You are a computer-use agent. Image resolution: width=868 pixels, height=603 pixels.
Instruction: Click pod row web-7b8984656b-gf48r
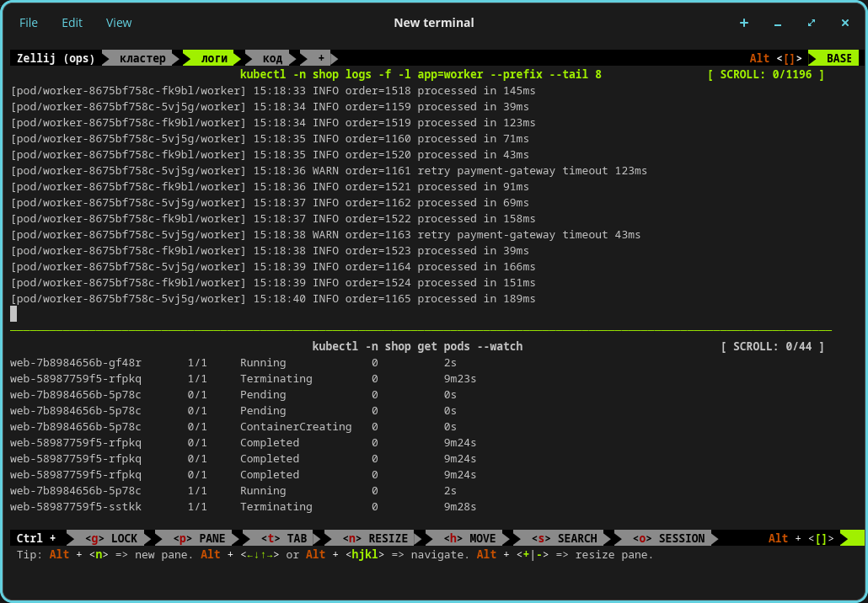click(x=233, y=363)
